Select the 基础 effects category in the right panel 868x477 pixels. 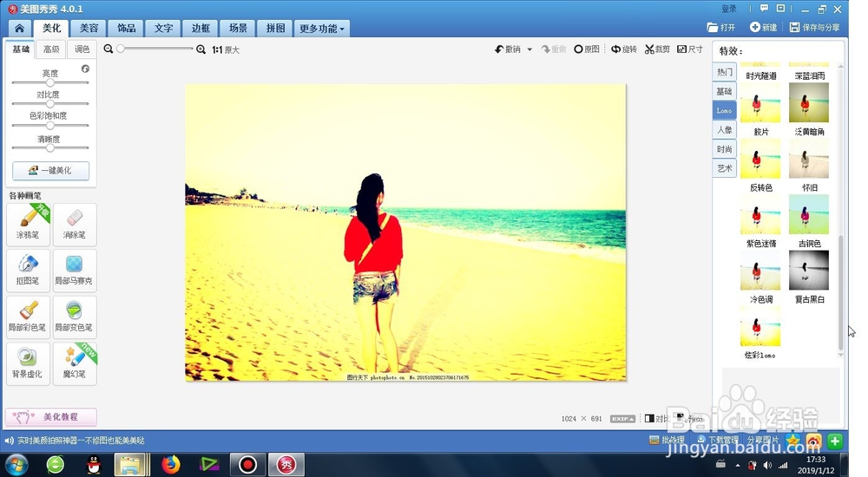pyautogui.click(x=724, y=91)
